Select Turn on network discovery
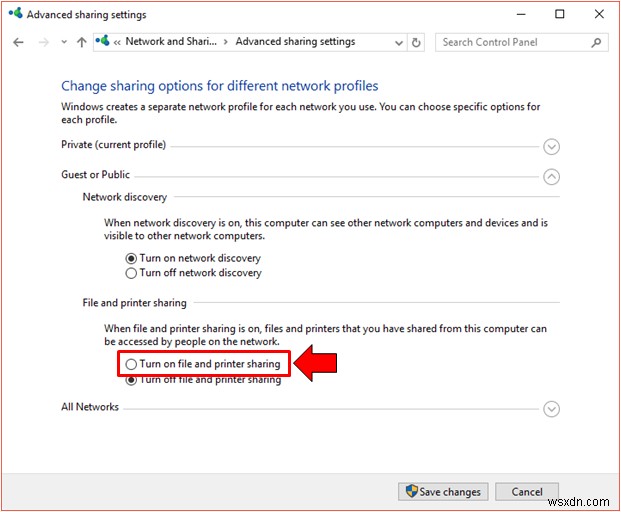The width and height of the screenshot is (621, 512). click(193, 259)
